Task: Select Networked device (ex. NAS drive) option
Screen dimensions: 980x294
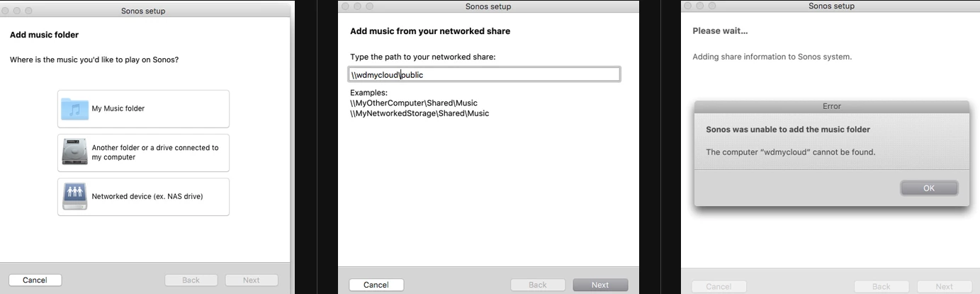Action: [143, 196]
